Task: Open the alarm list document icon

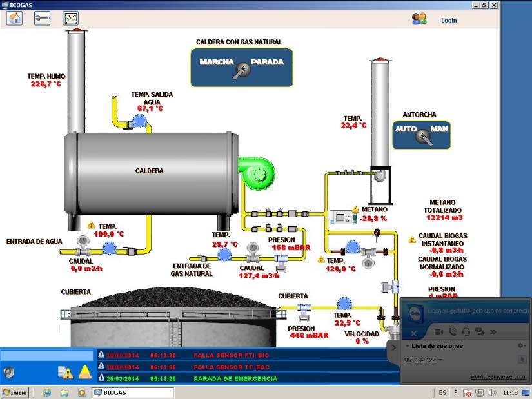Action: (65, 371)
